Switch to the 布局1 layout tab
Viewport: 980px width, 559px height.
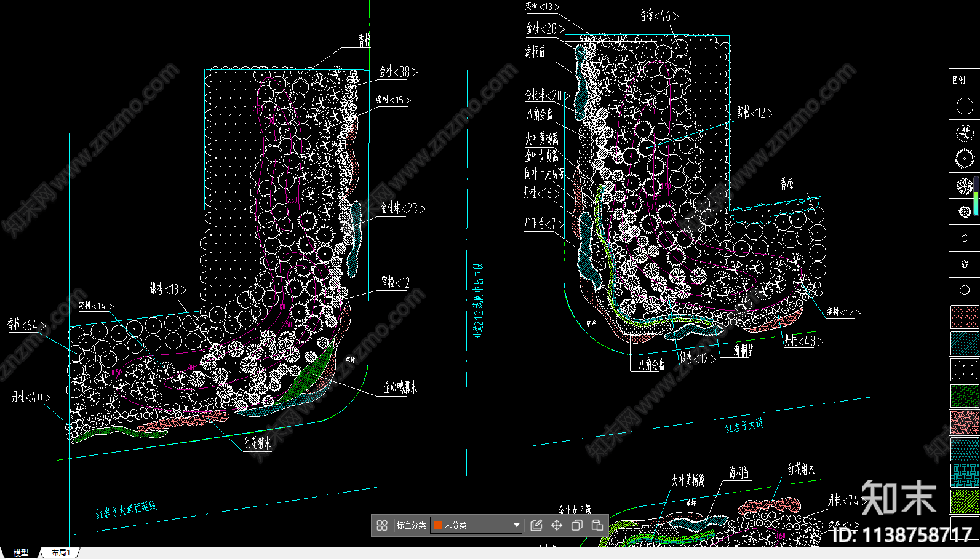point(61,553)
